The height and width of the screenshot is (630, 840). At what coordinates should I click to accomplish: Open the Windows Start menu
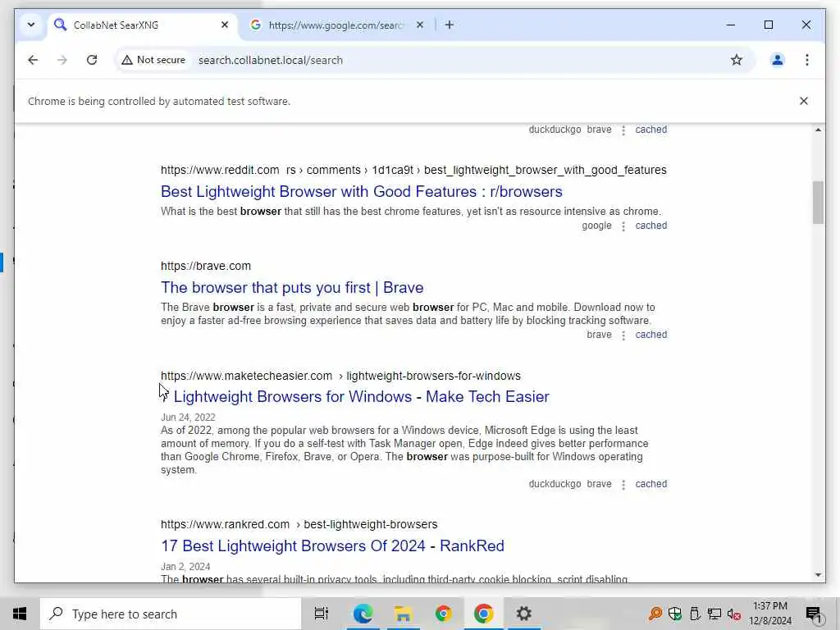20,614
